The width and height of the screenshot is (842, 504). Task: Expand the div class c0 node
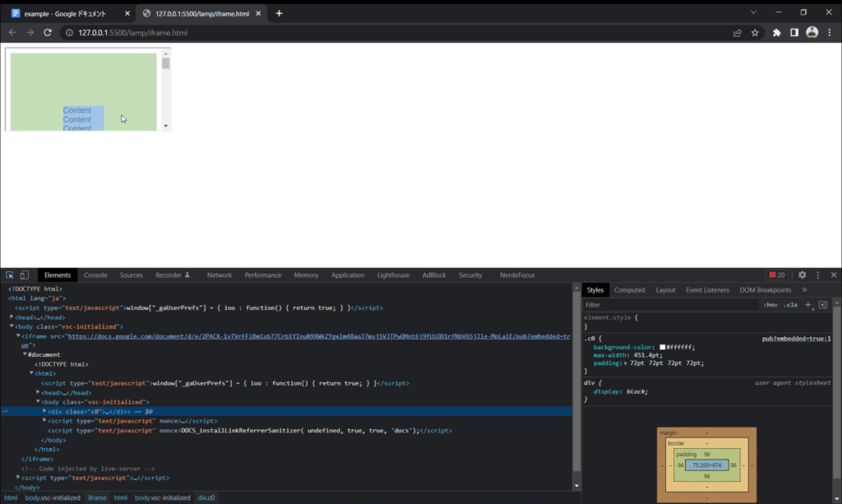[44, 411]
